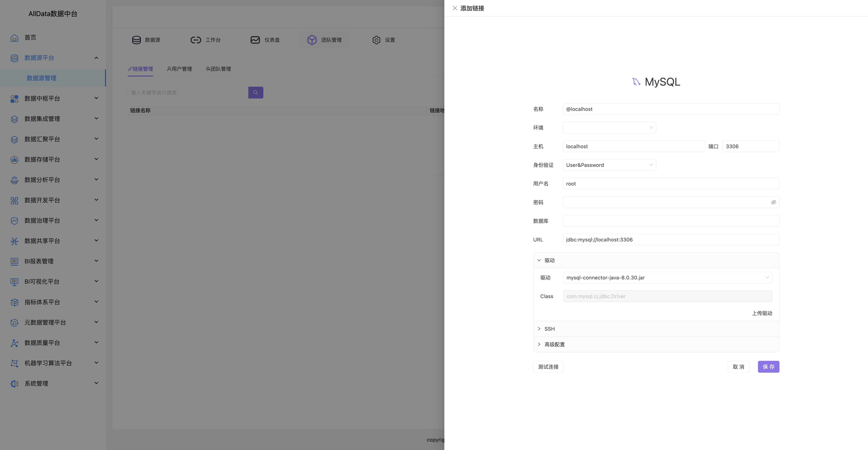Click the 数据汇聚平台 layers icon
868x450 pixels.
(14, 139)
